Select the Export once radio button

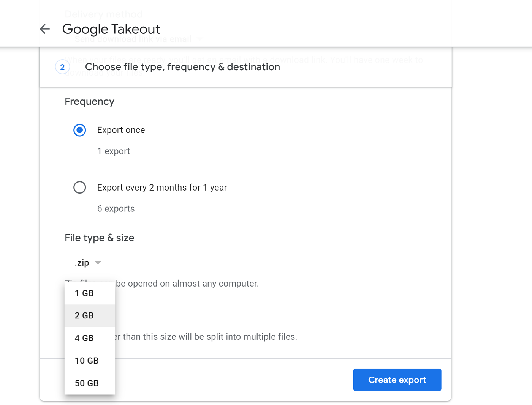point(80,130)
